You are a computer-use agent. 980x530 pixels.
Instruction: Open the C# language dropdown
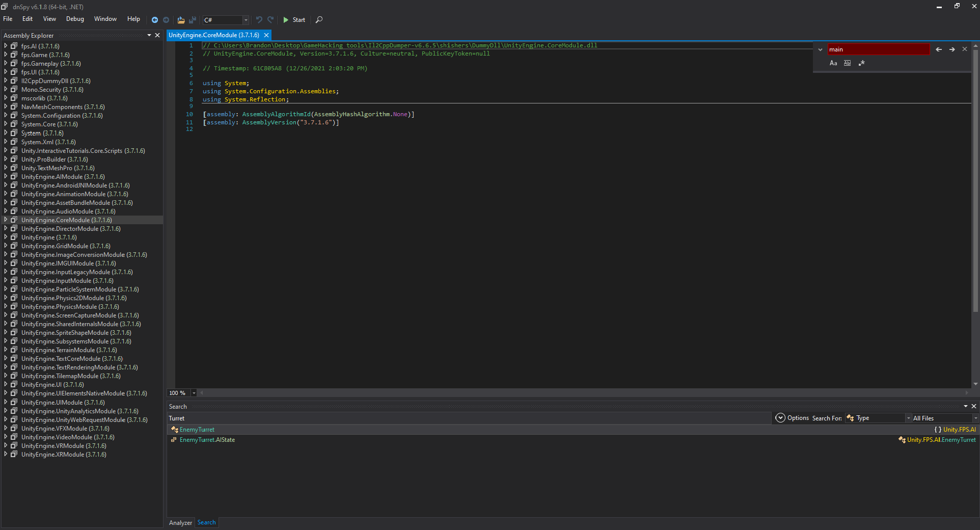pos(246,20)
